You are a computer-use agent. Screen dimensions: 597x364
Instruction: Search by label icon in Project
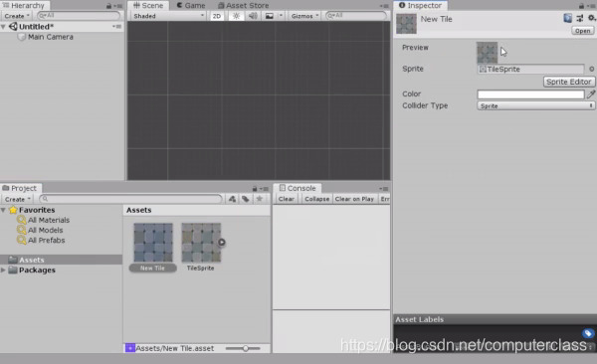click(246, 199)
